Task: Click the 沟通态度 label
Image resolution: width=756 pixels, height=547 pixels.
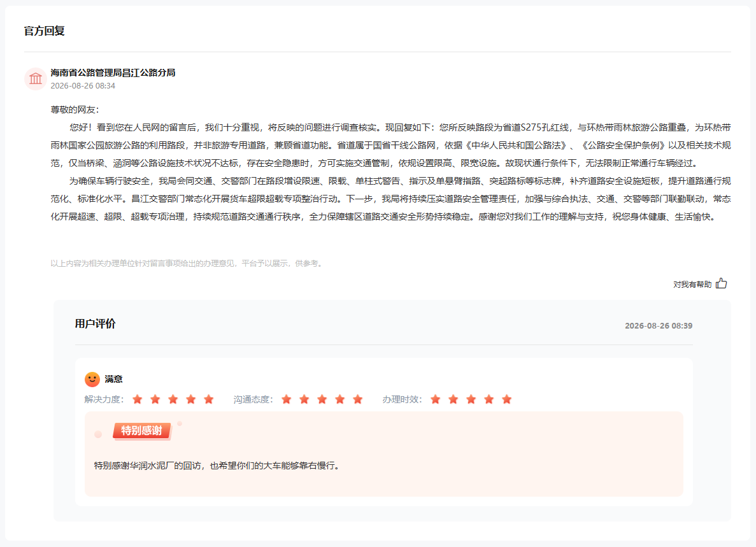Action: 253,399
